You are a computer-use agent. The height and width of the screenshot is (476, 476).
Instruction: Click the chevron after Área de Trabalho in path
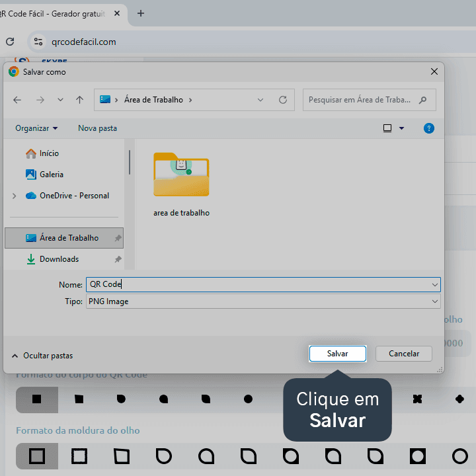pos(190,100)
